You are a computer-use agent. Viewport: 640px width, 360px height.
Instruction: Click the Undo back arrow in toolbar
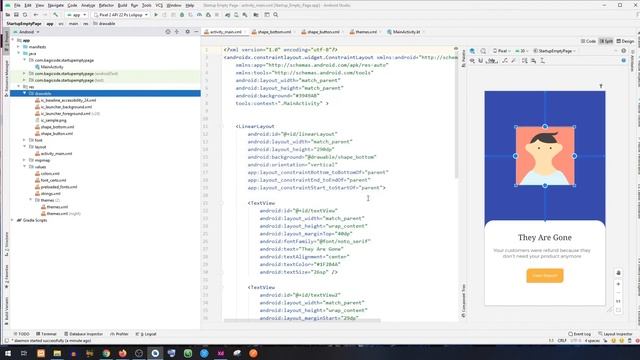(36, 15)
